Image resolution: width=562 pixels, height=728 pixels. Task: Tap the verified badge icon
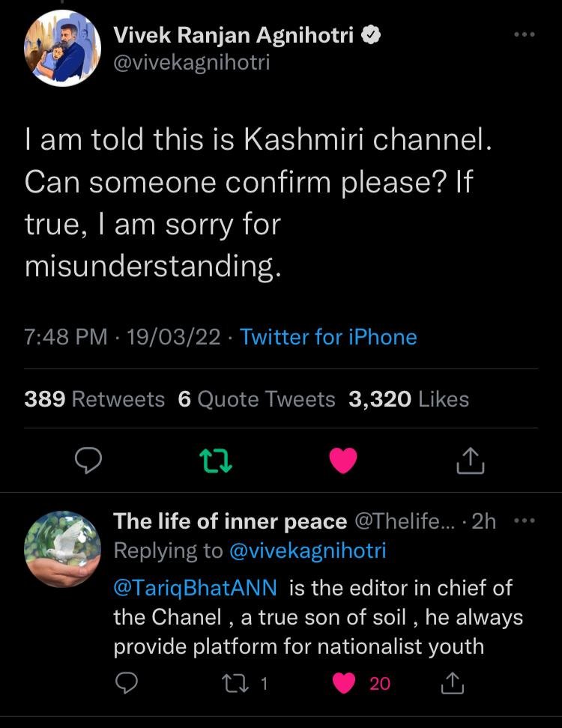(x=370, y=34)
